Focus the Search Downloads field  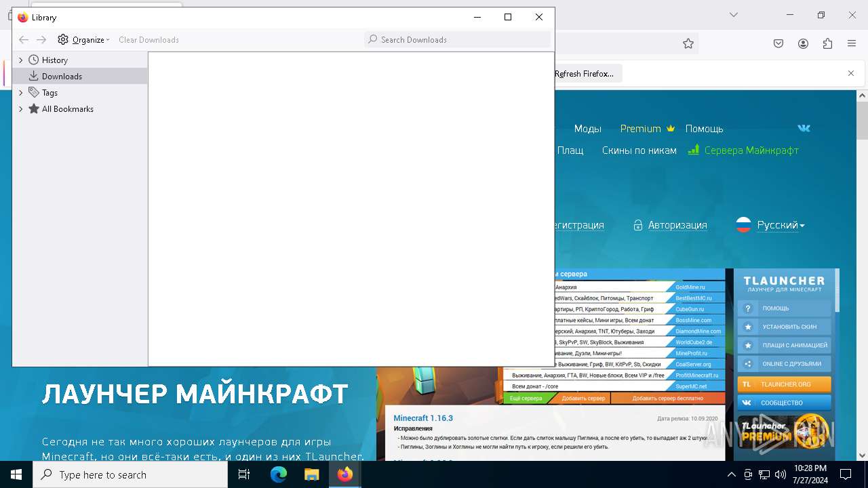coord(457,40)
